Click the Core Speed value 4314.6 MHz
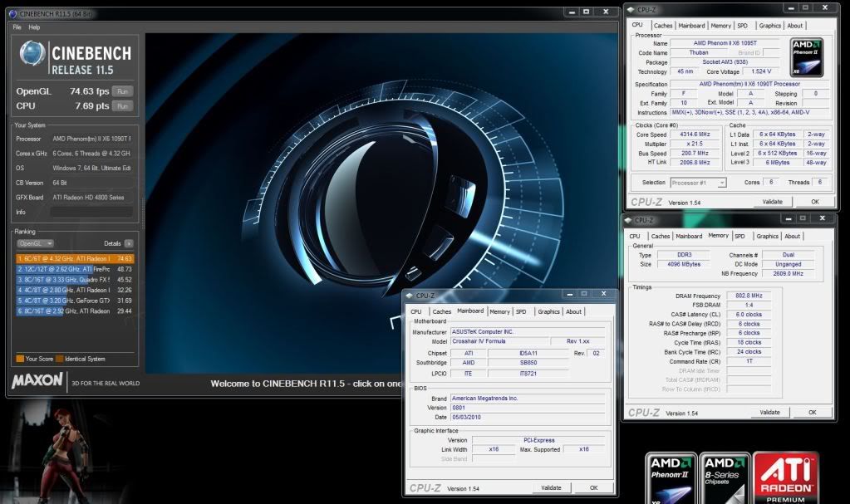Image resolution: width=850 pixels, height=504 pixels. pyautogui.click(x=695, y=135)
